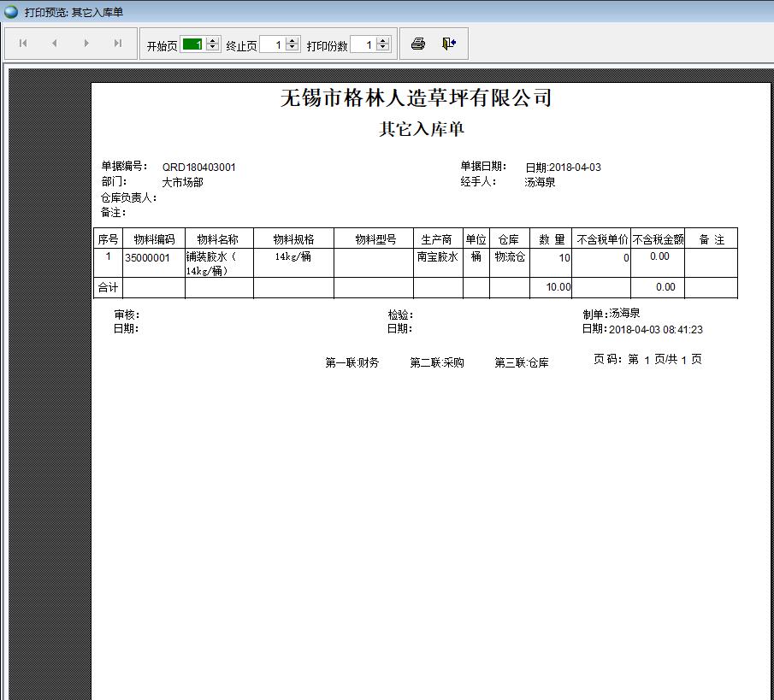Click the 打印份数 copies input field
The width and height of the screenshot is (774, 700).
[x=362, y=44]
